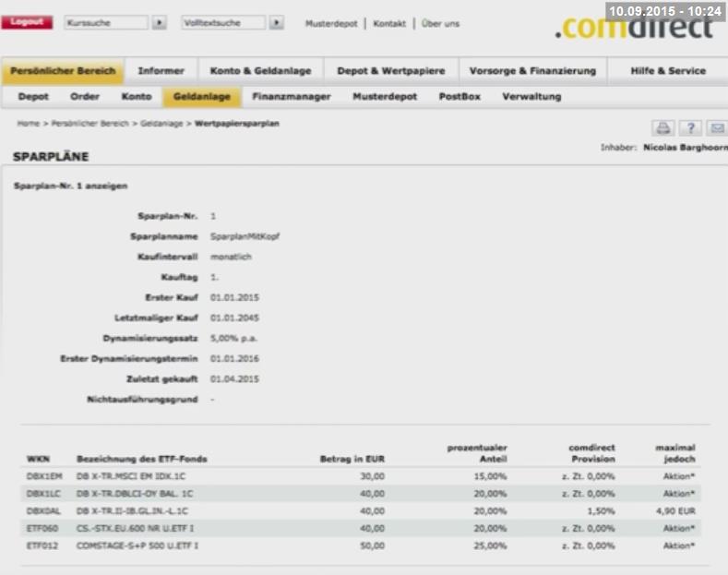Open the help question mark icon

[690, 127]
